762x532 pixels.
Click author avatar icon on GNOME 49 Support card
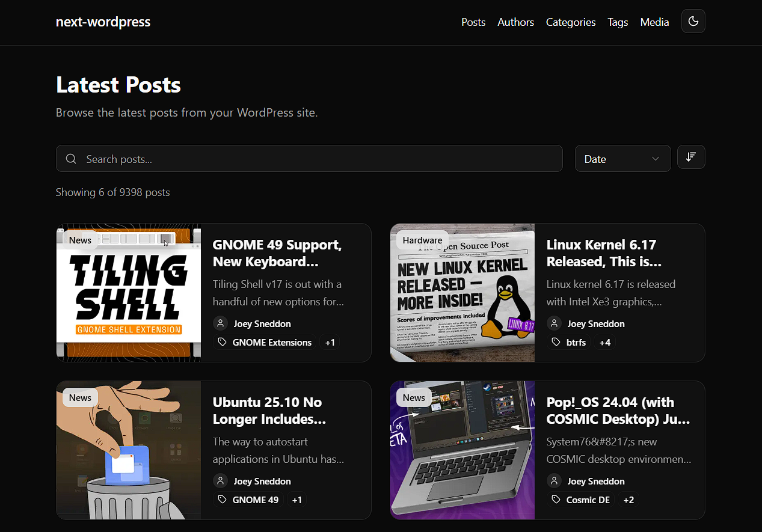coord(220,323)
